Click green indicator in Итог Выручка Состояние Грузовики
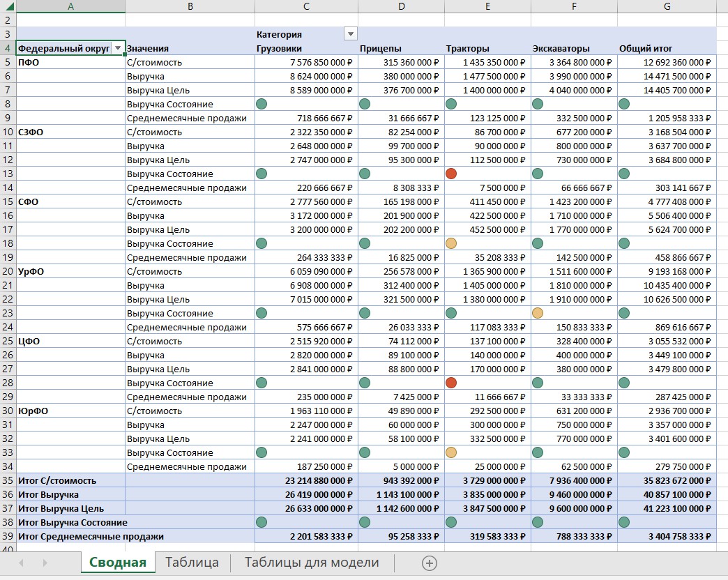Screen dimensions: 728x580 [x=261, y=522]
